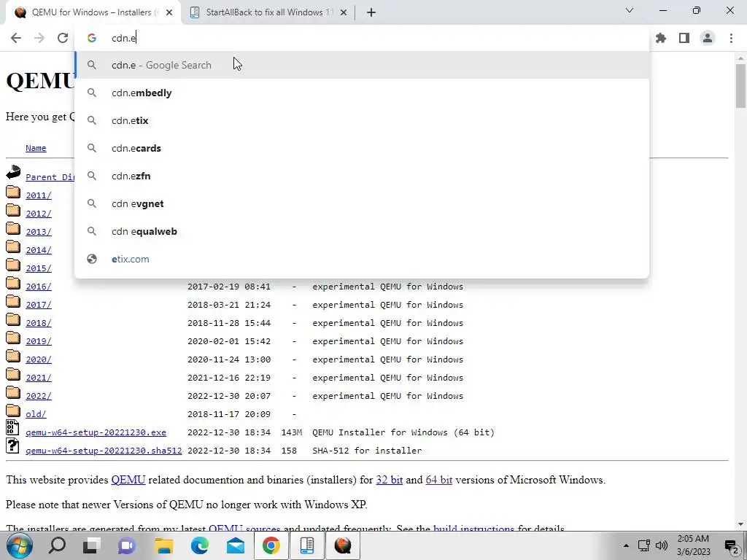Open the 2015/ folder link
The image size is (747, 560).
click(39, 268)
